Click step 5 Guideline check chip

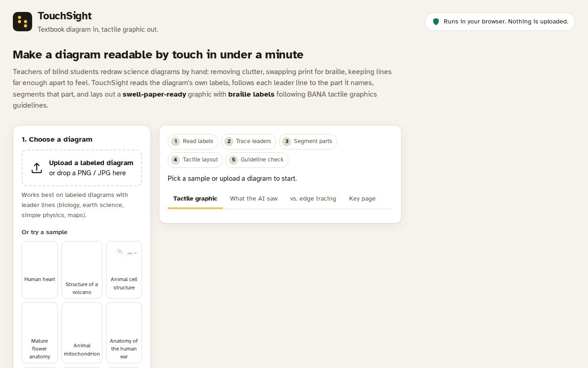point(257,160)
